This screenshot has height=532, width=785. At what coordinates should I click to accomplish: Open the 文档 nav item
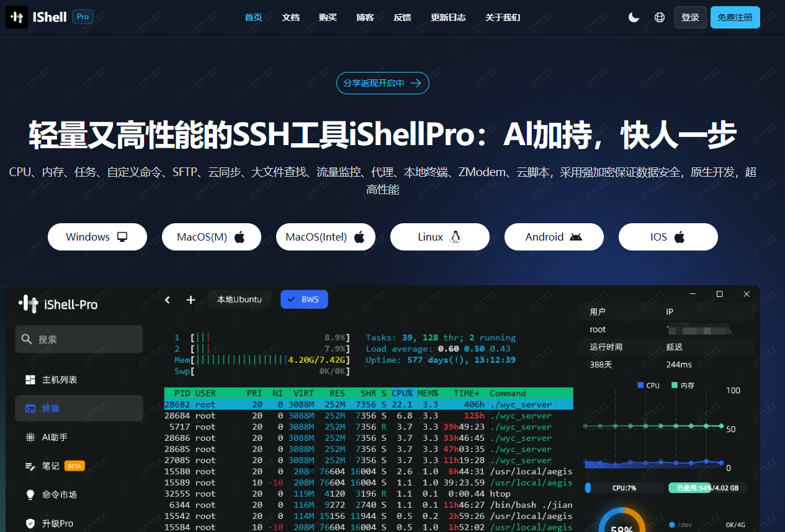click(x=290, y=17)
